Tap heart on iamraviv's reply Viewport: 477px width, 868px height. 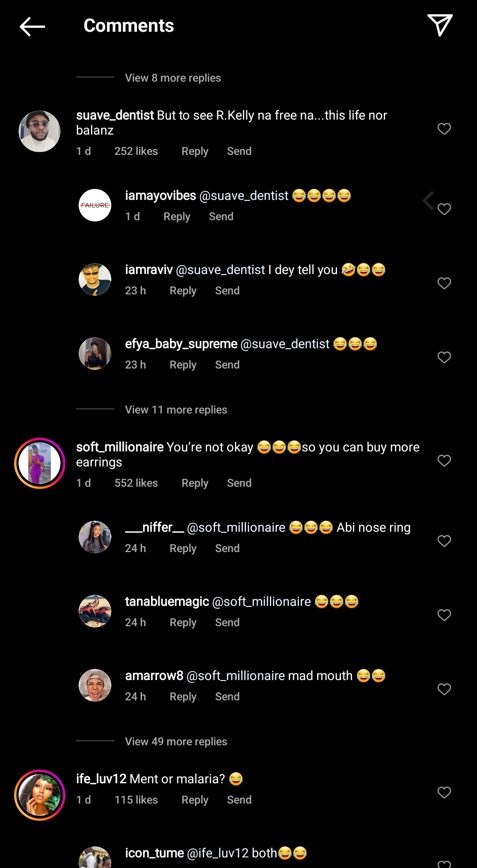coord(444,283)
